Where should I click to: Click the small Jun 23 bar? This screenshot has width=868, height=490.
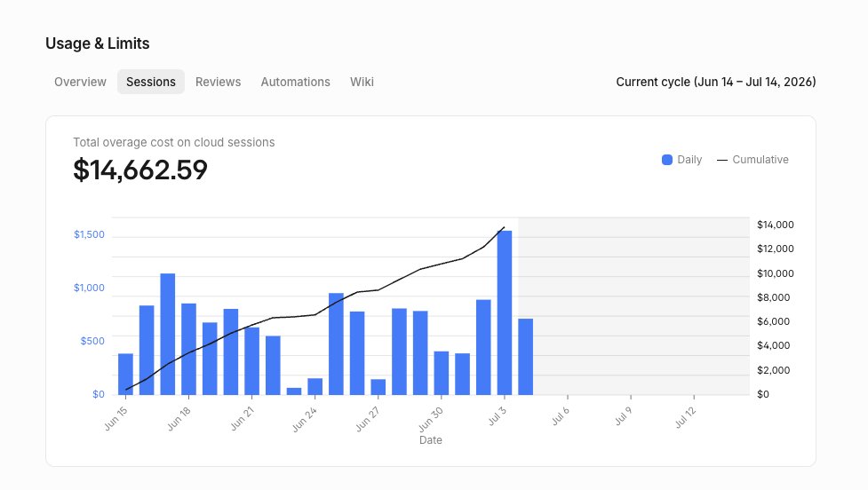(294, 391)
